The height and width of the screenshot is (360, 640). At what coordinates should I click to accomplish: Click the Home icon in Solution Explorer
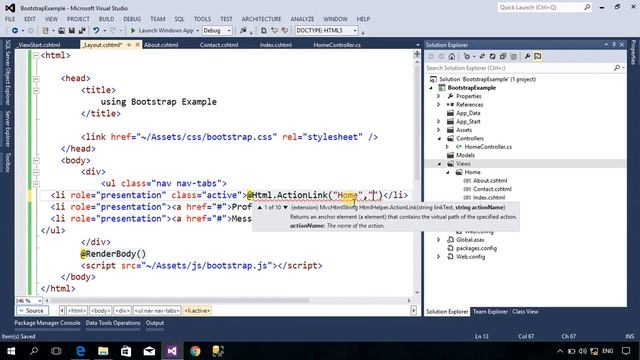(x=451, y=56)
